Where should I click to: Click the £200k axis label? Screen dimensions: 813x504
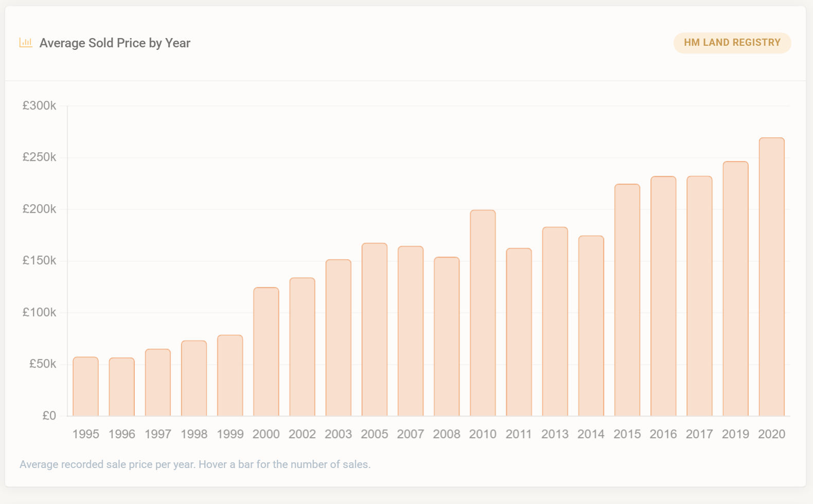point(39,209)
